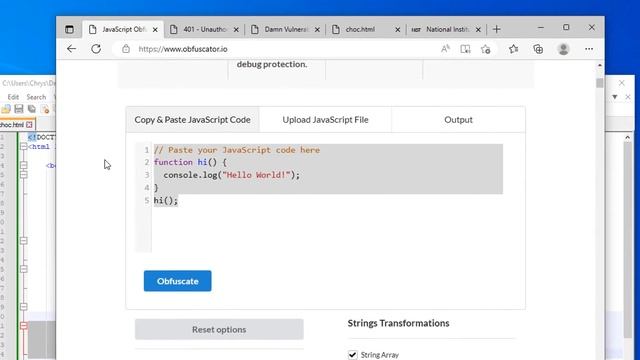Viewport: 640px width, 360px height.
Task: Reload the obfuscator.io page
Action: click(x=96, y=49)
